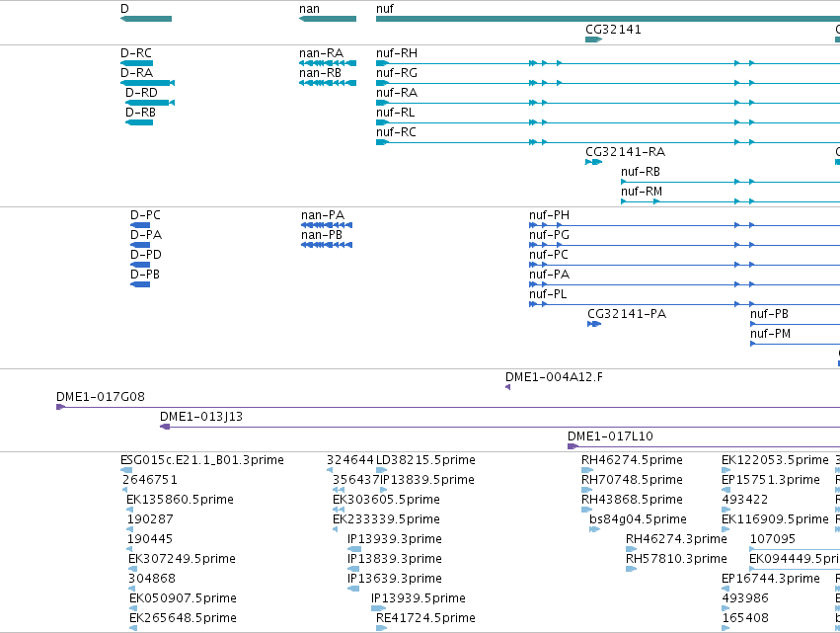Select transcript D-RA glyph
The image size is (840, 633).
pyautogui.click(x=147, y=83)
